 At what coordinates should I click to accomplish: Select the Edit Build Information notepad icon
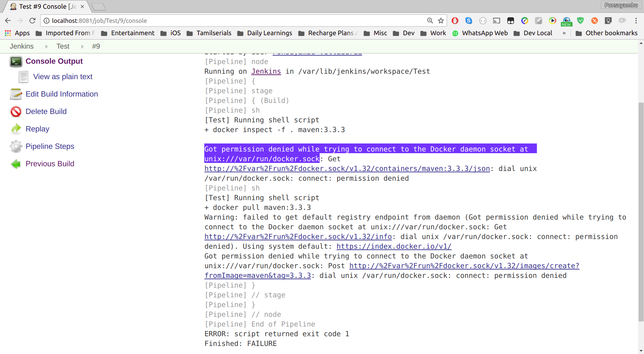(x=16, y=94)
